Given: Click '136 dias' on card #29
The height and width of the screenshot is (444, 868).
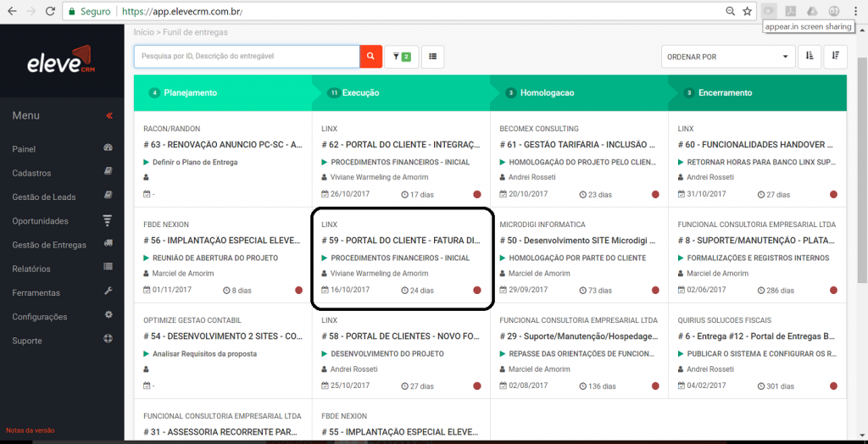Looking at the screenshot, I should click(x=602, y=386).
